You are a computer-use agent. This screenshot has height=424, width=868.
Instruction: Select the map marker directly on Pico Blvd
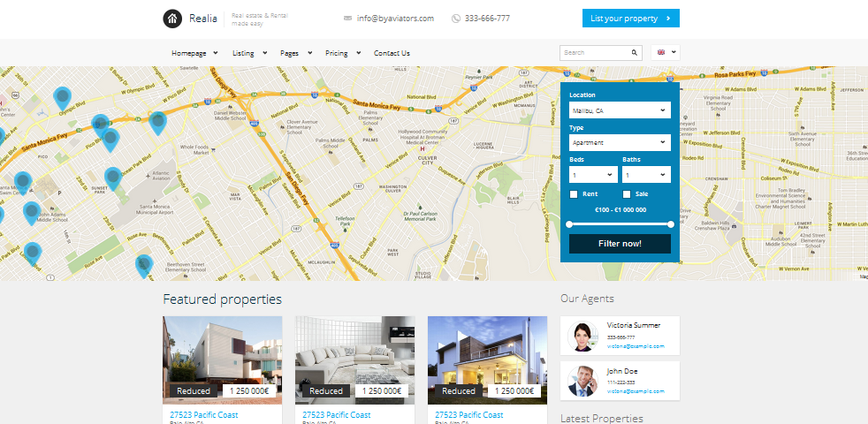pyautogui.click(x=110, y=140)
